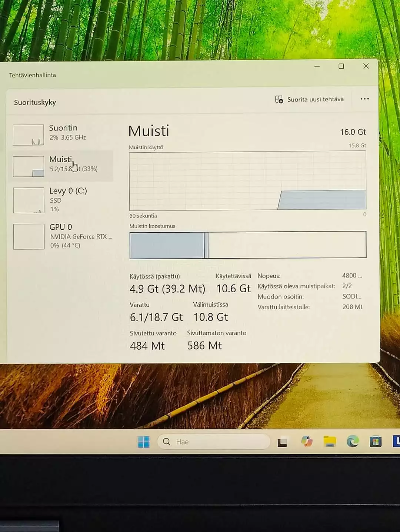400x532 pixels.
Task: Click the Suoritin mini graph thumbnail
Action: tap(29, 135)
